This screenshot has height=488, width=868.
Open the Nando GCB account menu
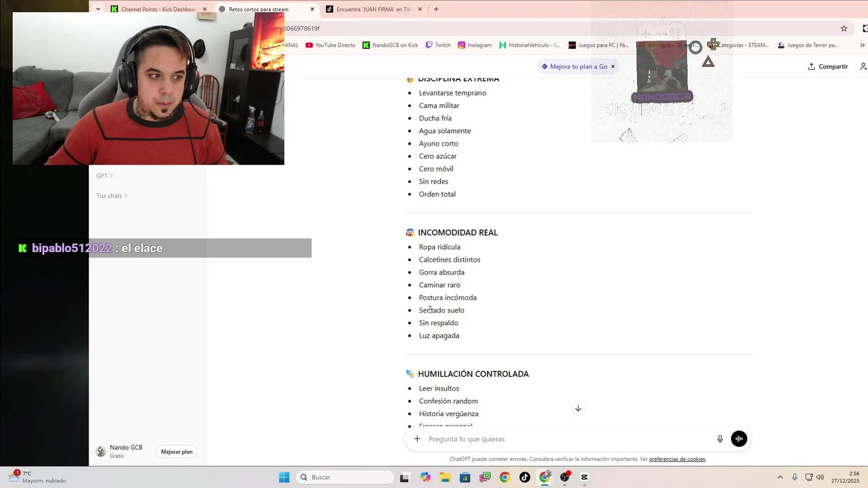click(x=121, y=451)
